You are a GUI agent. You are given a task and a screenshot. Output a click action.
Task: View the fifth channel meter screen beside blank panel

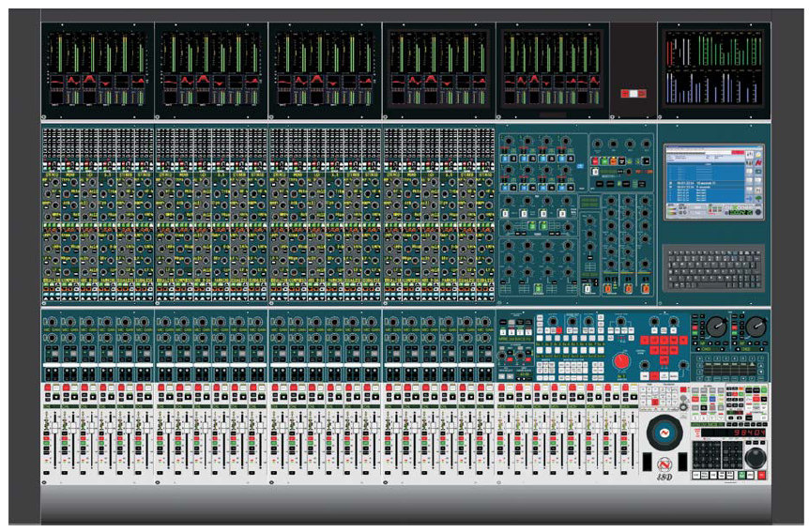(553, 69)
